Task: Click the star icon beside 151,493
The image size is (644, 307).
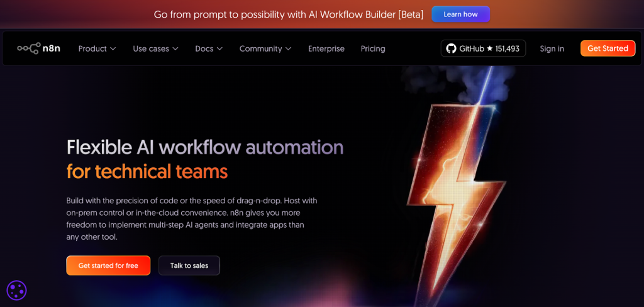Action: [490, 48]
